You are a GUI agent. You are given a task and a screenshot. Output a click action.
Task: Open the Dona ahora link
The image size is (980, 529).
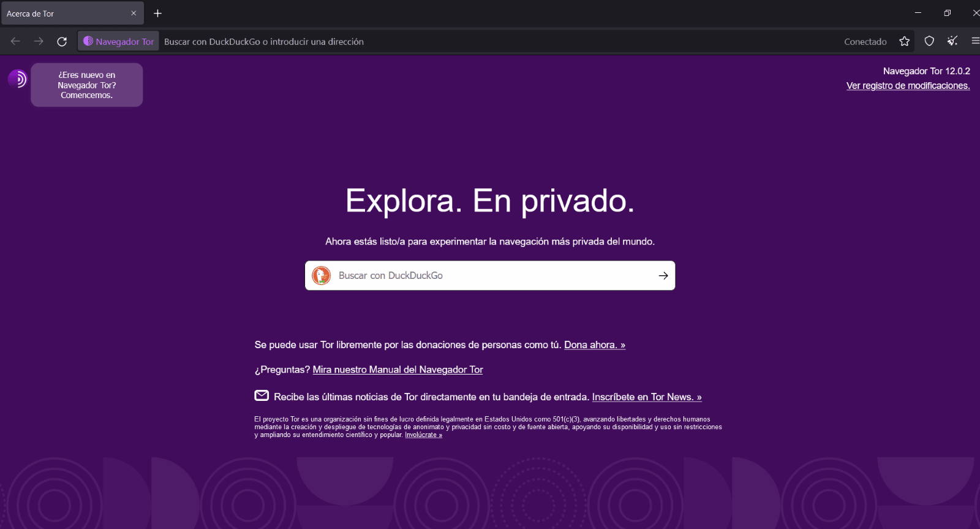(595, 344)
